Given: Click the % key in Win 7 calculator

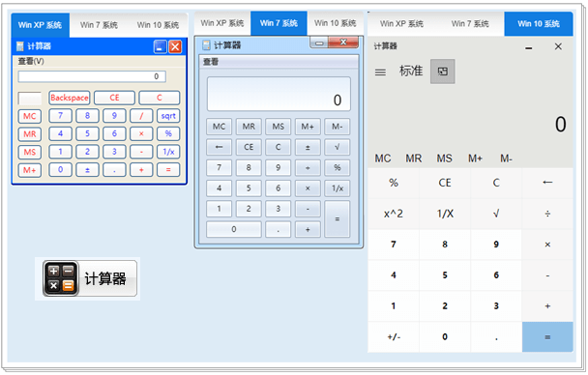Looking at the screenshot, I should (x=338, y=167).
